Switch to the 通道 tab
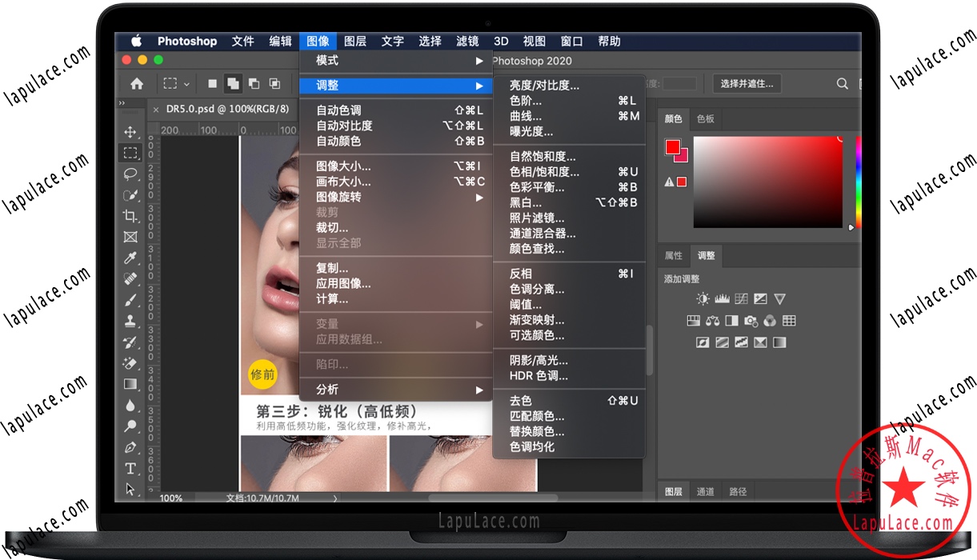 click(x=705, y=491)
